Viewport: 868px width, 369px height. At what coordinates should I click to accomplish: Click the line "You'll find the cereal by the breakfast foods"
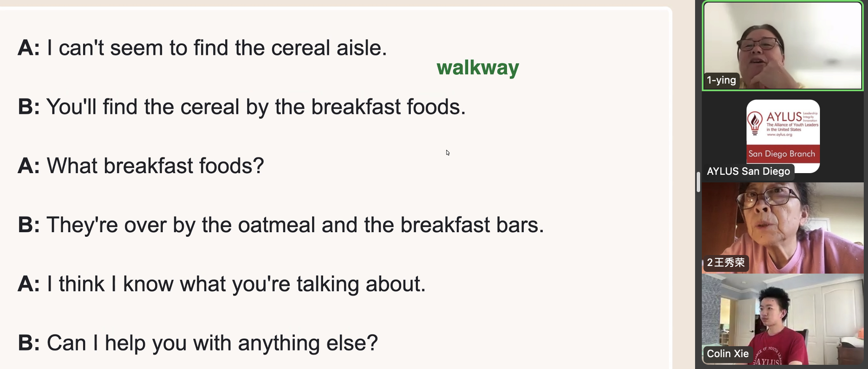click(256, 107)
